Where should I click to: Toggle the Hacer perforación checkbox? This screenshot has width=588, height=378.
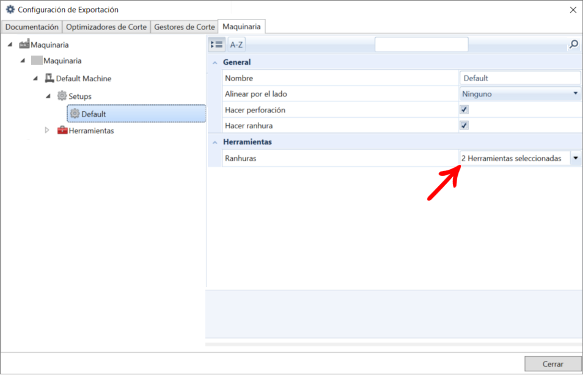pos(465,109)
